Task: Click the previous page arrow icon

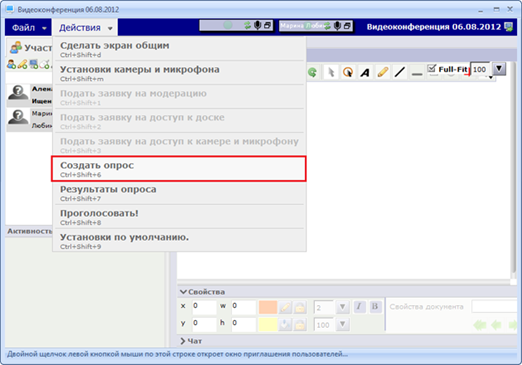Action: point(496,325)
